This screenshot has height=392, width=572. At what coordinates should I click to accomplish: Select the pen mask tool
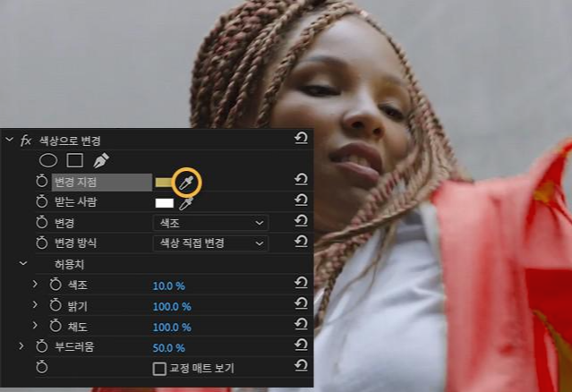point(101,160)
